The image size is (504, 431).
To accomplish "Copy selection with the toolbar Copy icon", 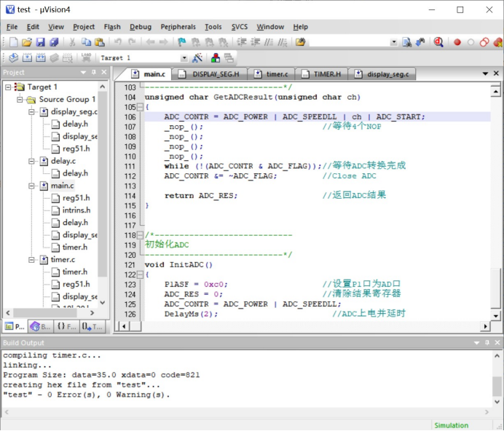I will click(86, 42).
